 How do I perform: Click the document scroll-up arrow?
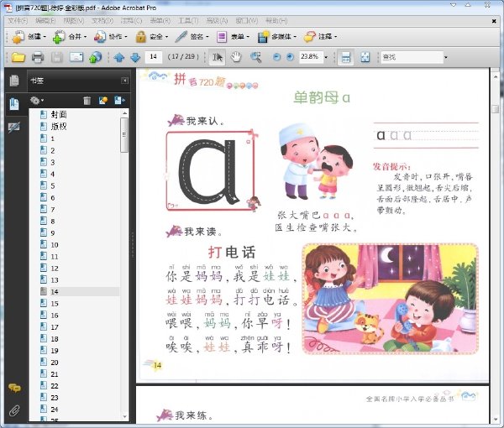[x=496, y=77]
